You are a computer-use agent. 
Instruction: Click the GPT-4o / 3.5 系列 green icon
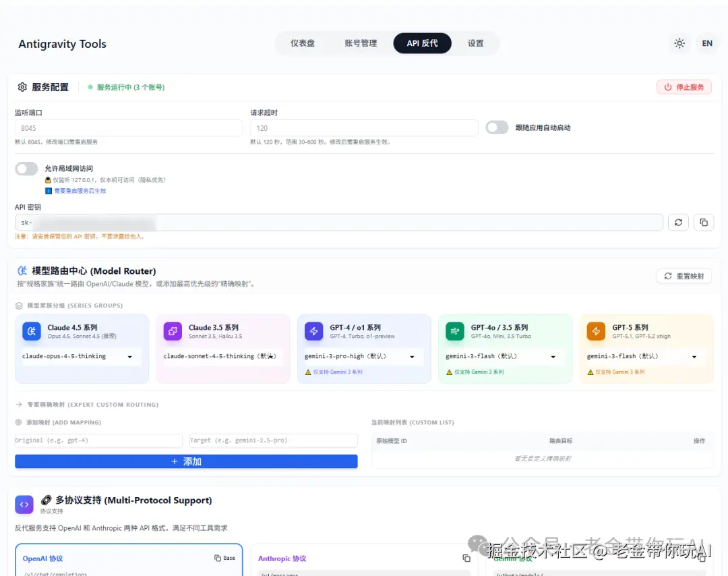coord(455,331)
